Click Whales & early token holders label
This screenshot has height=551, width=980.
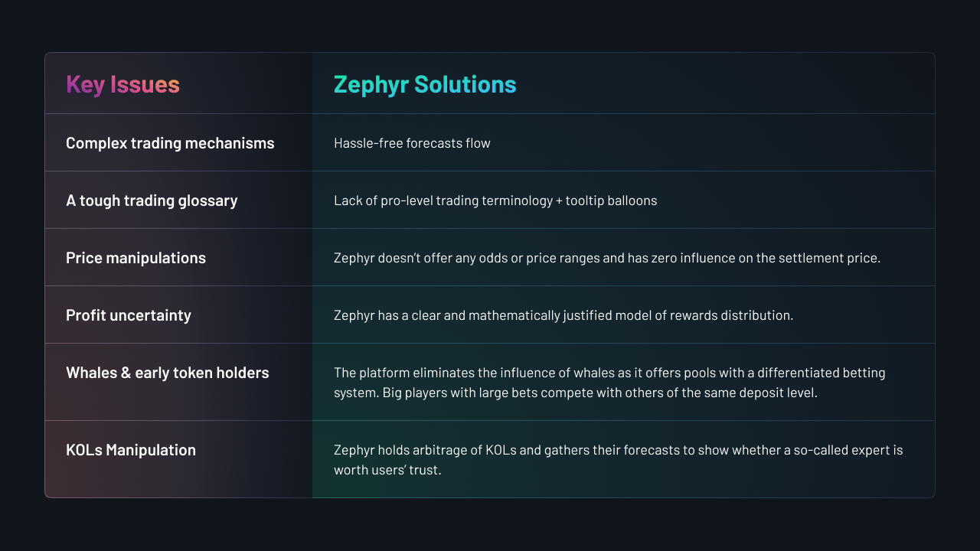click(168, 373)
